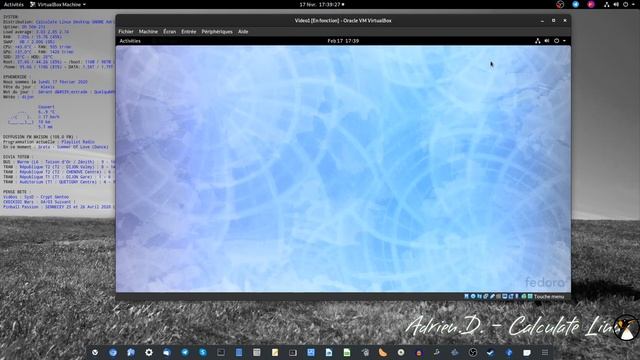The width and height of the screenshot is (640, 360).
Task: Open the calendar dock icon
Action: pos(257,353)
